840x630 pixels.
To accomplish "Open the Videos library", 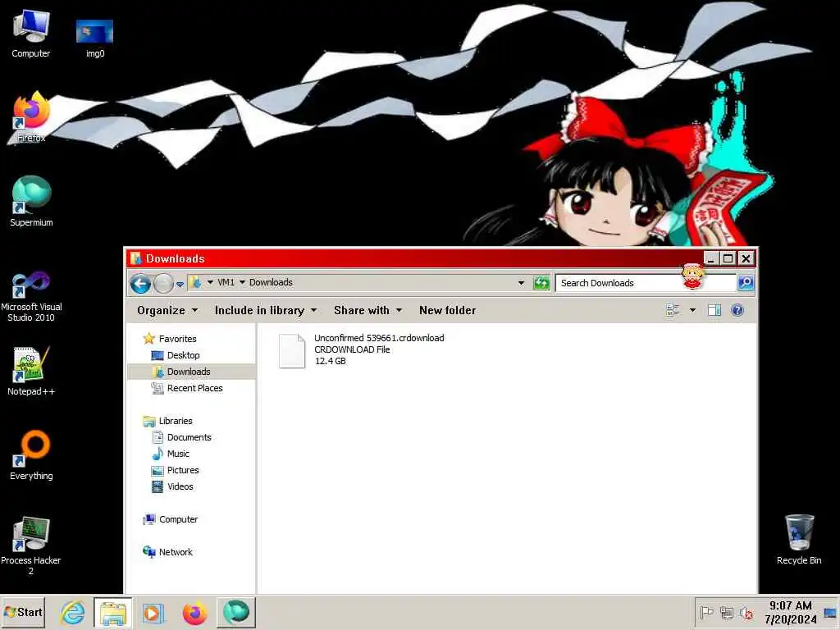I will 180,486.
